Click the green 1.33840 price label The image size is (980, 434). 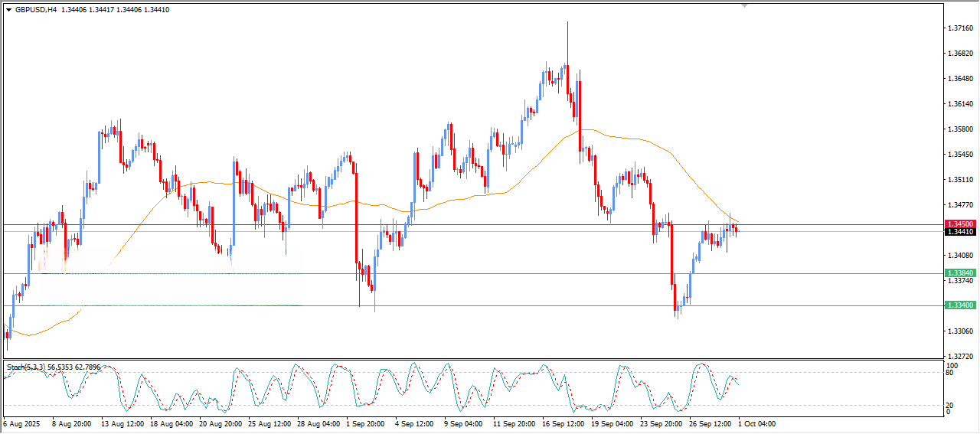click(x=960, y=273)
